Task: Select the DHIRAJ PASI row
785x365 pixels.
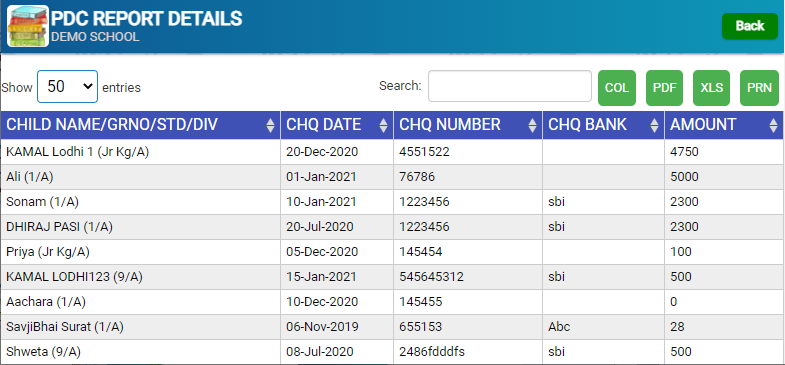Action: click(391, 227)
